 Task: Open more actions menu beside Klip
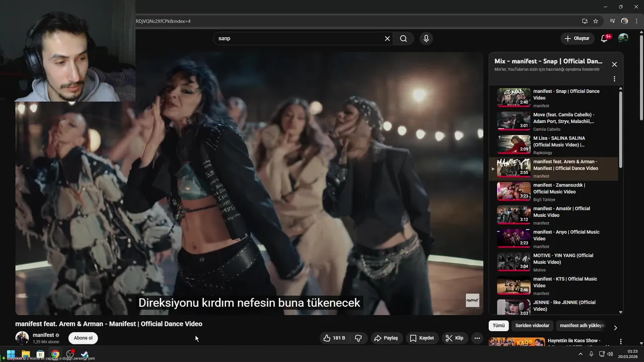477,338
